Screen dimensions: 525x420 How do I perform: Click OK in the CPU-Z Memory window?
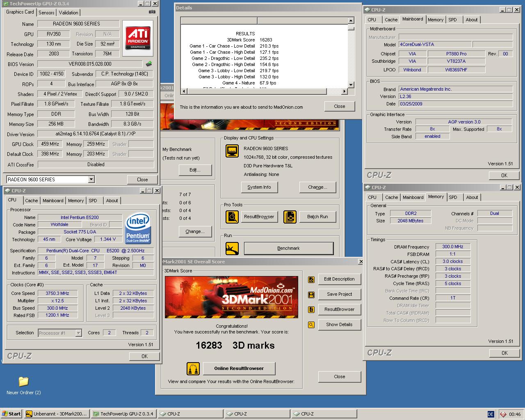[x=504, y=353]
